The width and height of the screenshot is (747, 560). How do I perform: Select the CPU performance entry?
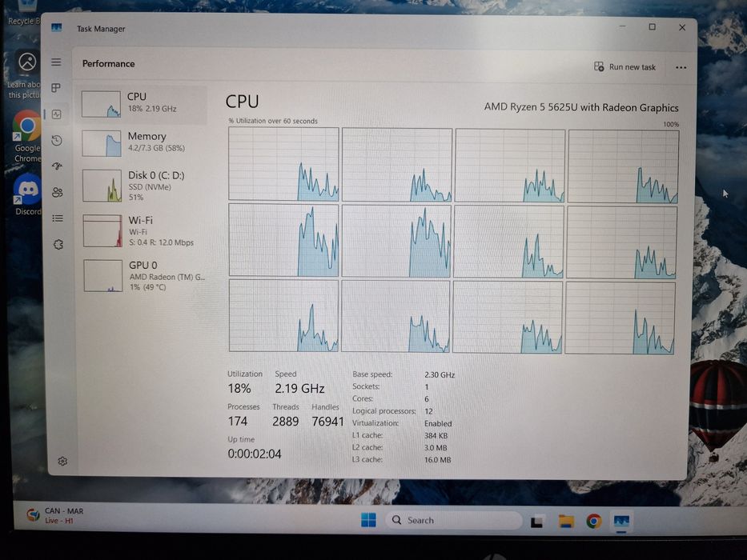(x=143, y=104)
